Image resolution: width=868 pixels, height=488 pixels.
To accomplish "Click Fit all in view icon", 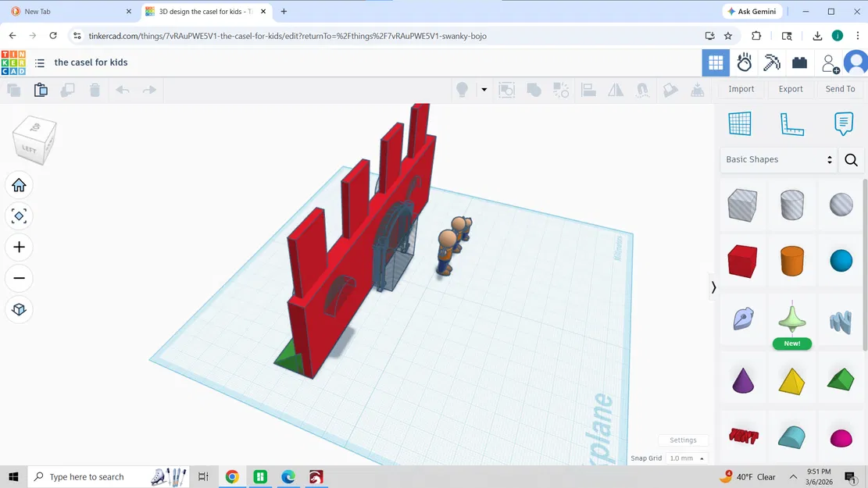I will coord(19,216).
